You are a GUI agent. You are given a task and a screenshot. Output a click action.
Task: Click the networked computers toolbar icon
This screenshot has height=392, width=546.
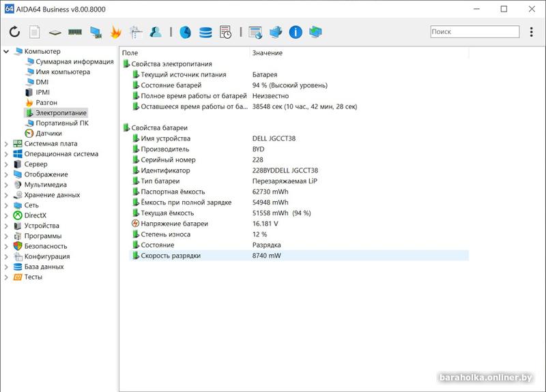click(x=276, y=32)
